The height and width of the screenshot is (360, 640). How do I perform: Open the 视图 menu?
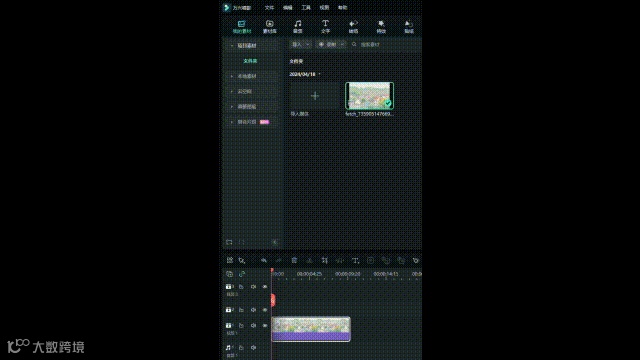[324, 8]
